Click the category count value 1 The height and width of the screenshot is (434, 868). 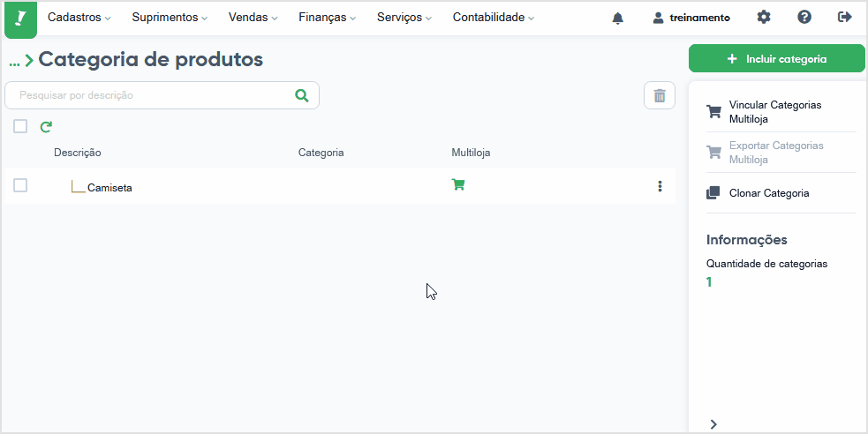[709, 282]
